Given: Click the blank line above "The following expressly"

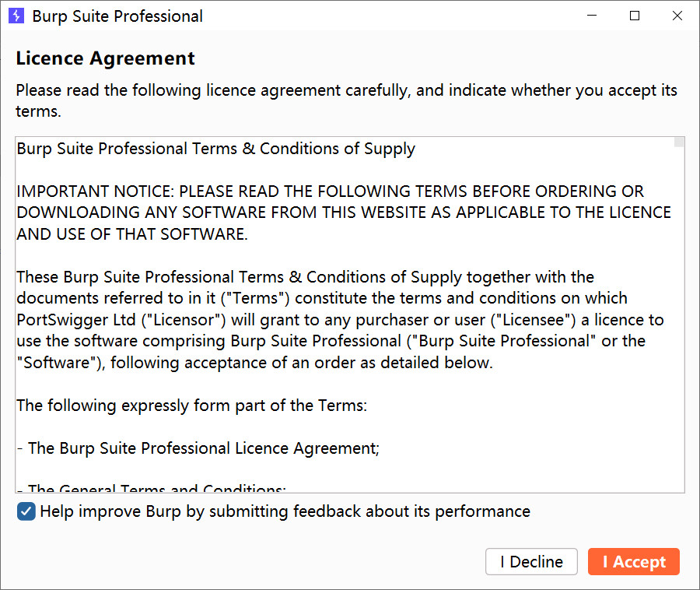Looking at the screenshot, I should click(x=233, y=385).
